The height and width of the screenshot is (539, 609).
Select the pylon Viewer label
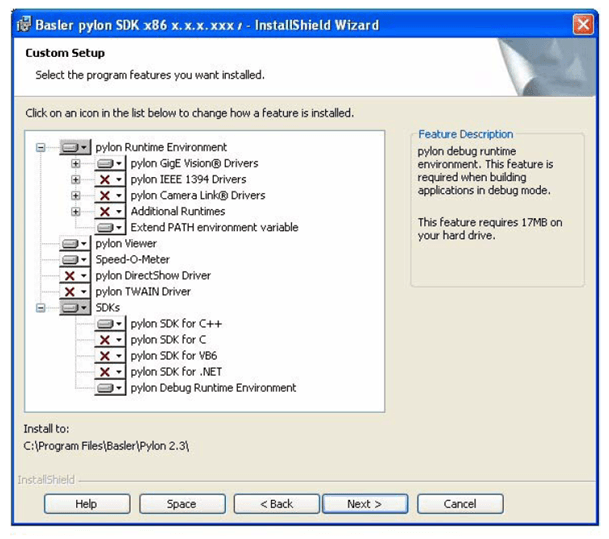pyautogui.click(x=126, y=243)
